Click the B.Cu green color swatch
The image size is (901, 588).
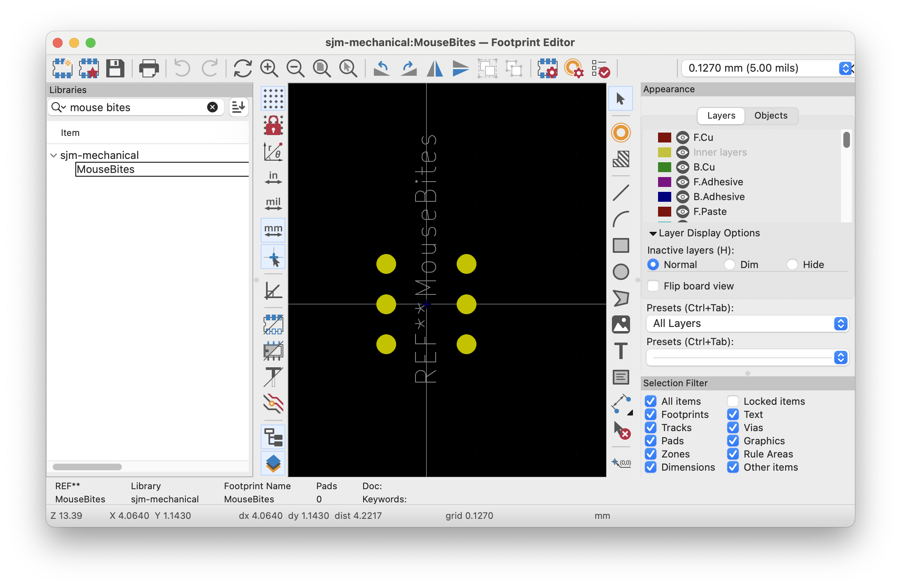[x=664, y=167]
